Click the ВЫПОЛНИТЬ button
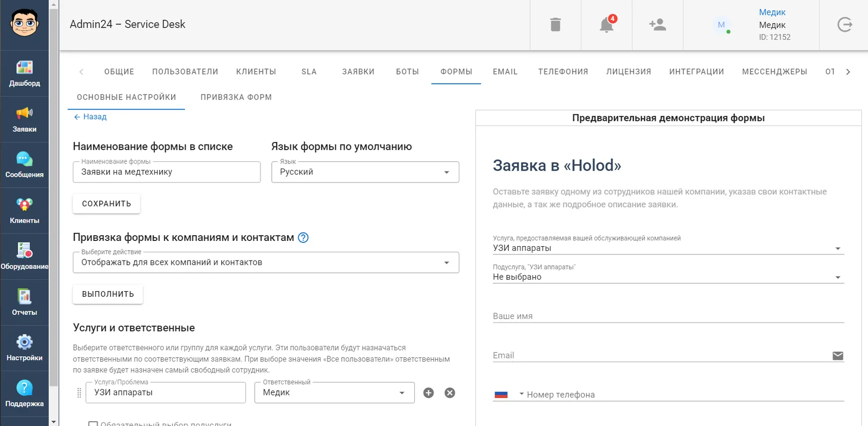Image resolution: width=868 pixels, height=426 pixels. coord(108,294)
